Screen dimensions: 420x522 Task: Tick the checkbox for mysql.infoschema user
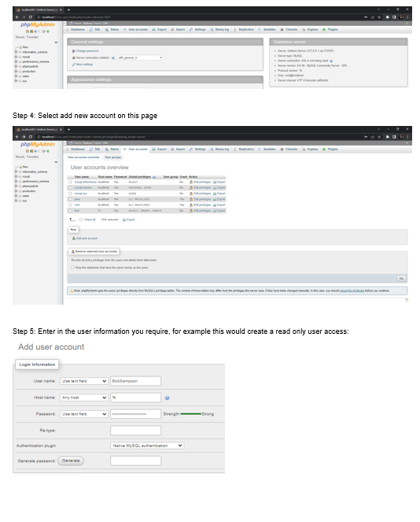tap(70, 182)
